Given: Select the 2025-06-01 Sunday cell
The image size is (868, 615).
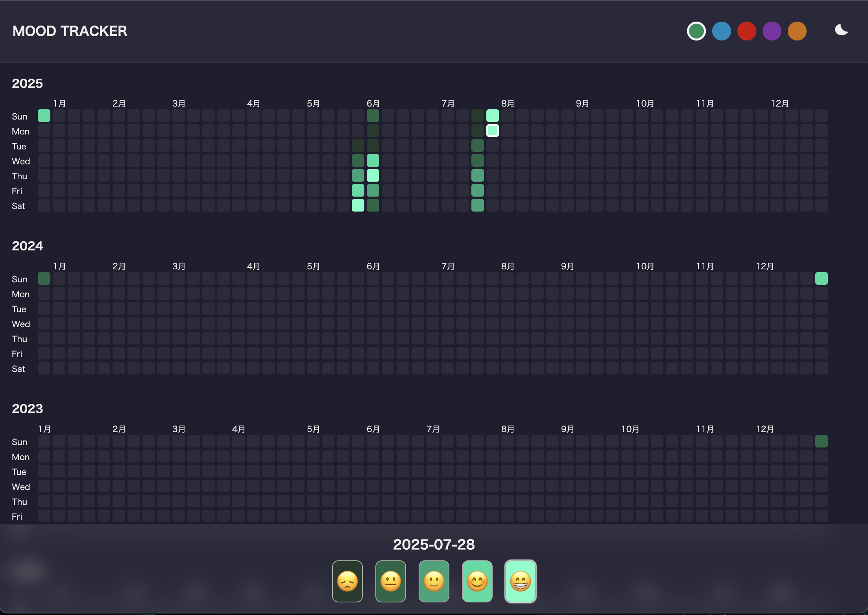Looking at the screenshot, I should 373,116.
